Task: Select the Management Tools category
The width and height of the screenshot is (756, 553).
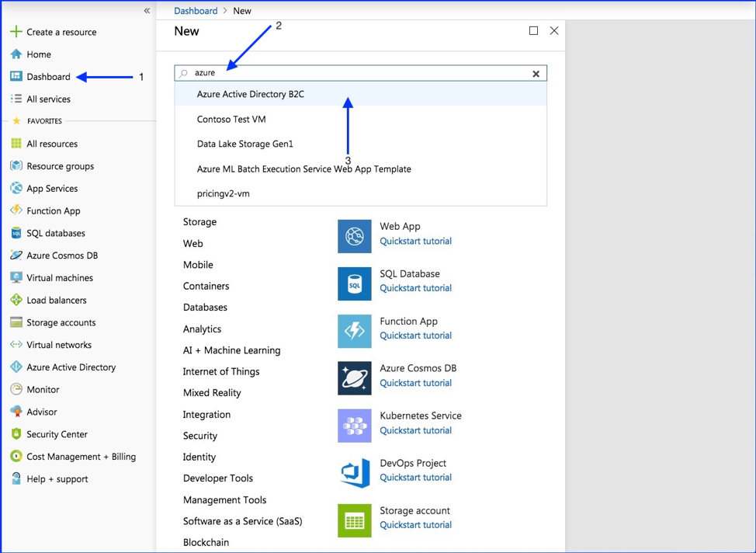Action: (224, 500)
